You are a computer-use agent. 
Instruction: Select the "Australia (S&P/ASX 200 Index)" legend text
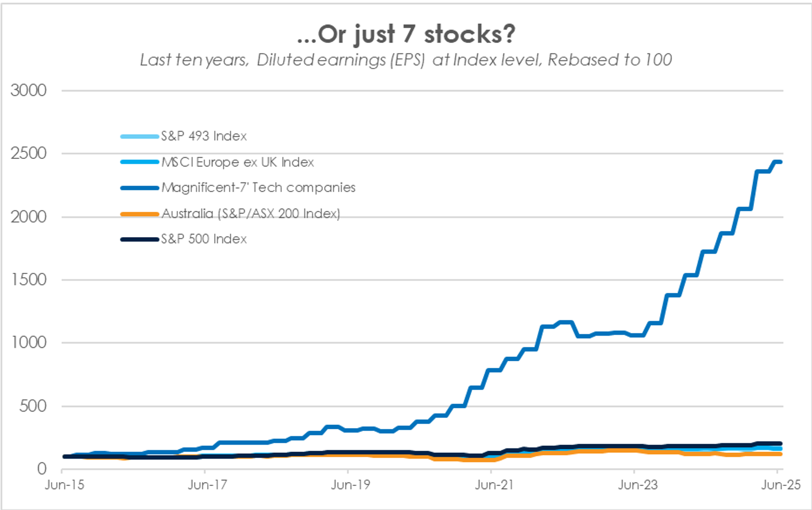click(x=251, y=214)
